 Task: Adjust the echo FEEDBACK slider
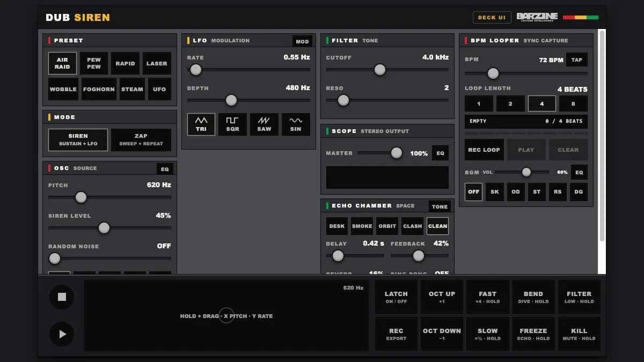click(420, 256)
